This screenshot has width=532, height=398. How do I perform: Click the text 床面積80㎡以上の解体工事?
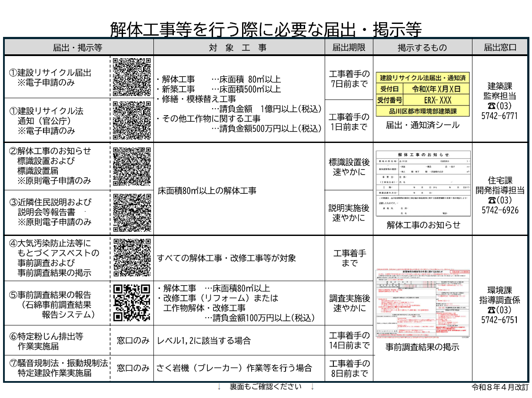click(x=206, y=190)
